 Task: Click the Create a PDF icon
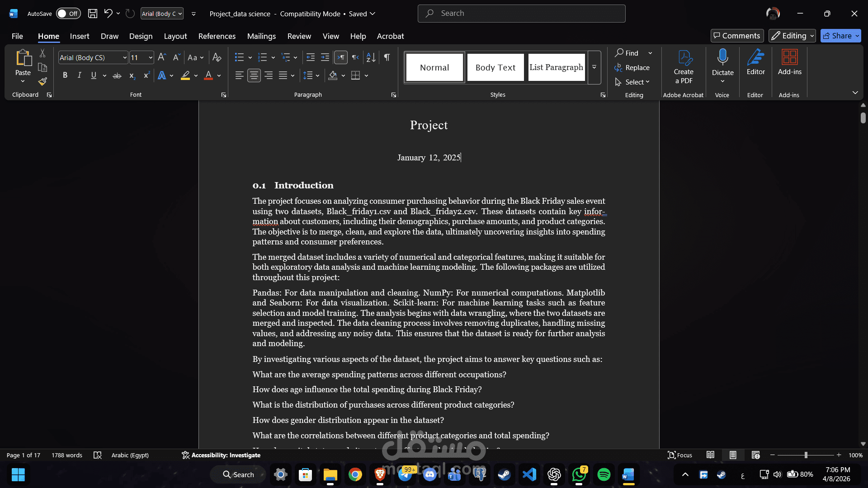684,66
